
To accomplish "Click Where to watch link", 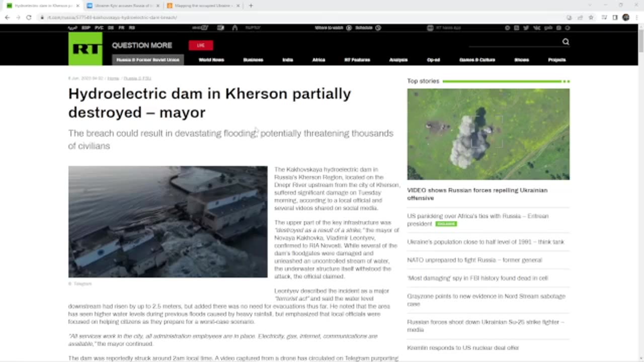I will (333, 28).
